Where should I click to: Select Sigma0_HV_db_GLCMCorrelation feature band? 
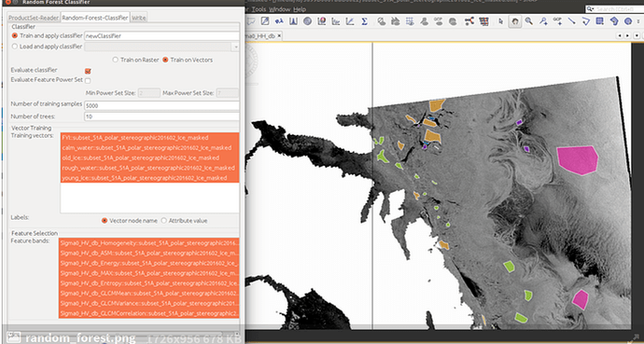[x=149, y=313]
